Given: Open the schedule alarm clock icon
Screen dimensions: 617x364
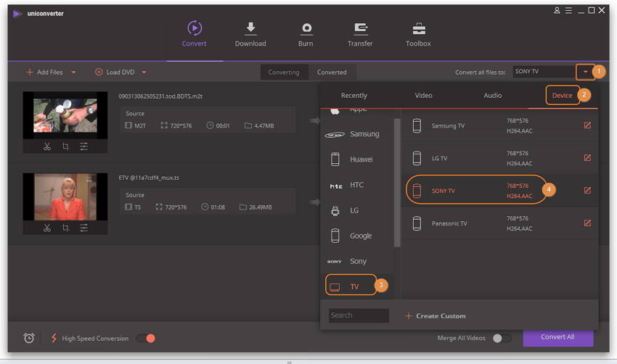Looking at the screenshot, I should 29,338.
